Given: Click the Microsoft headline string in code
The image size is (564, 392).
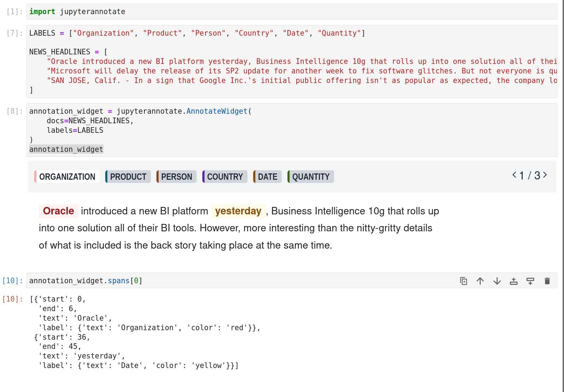Looking at the screenshot, I should tap(302, 71).
